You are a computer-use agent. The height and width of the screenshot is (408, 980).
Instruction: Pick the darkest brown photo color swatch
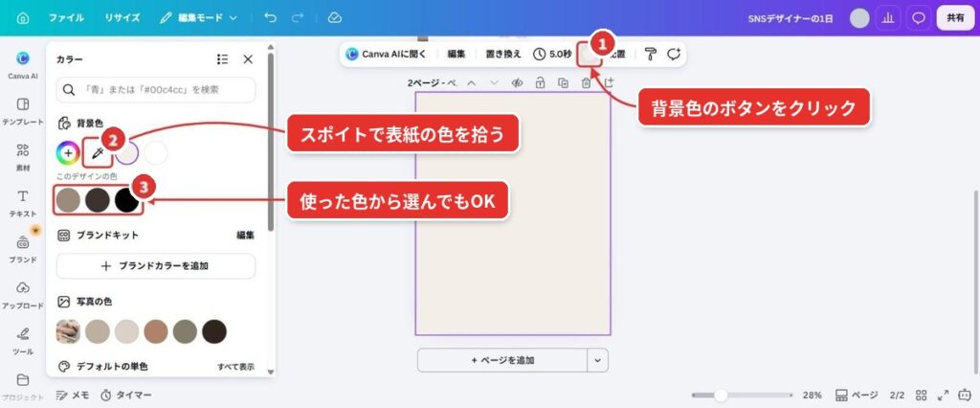pyautogui.click(x=214, y=331)
